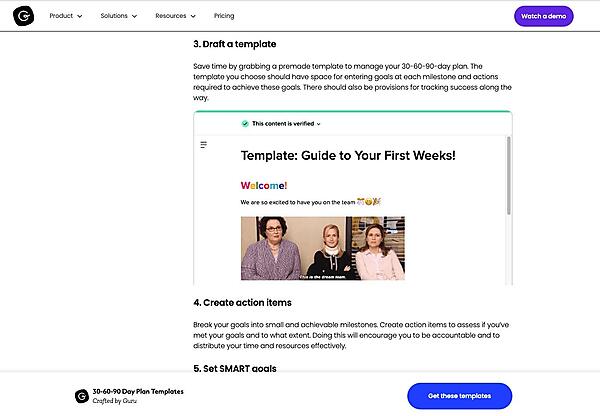This screenshot has height=416, width=600.
Task: Expand the Product dropdown chevron
Action: [80, 16]
